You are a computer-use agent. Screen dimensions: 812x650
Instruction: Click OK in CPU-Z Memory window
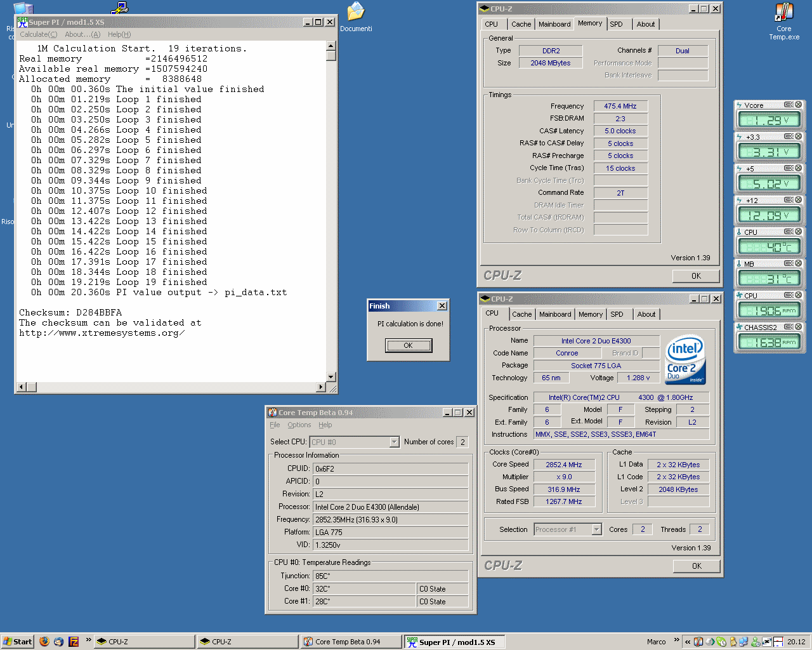(x=696, y=276)
